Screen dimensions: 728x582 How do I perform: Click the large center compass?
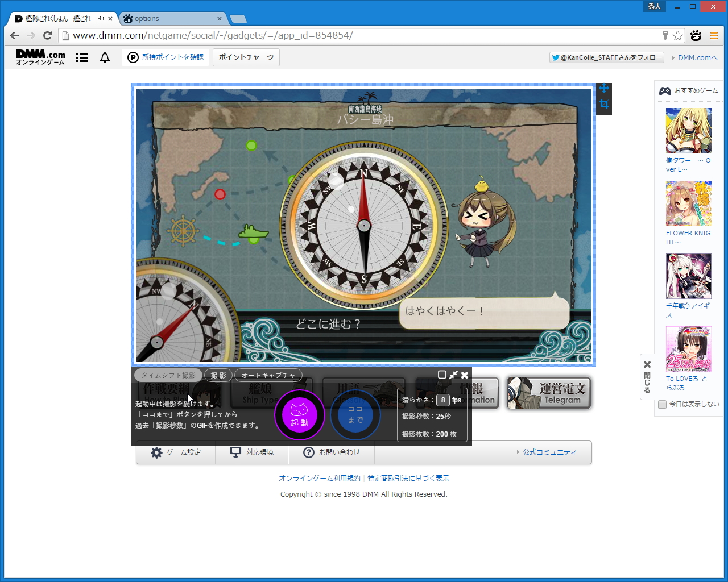(364, 226)
